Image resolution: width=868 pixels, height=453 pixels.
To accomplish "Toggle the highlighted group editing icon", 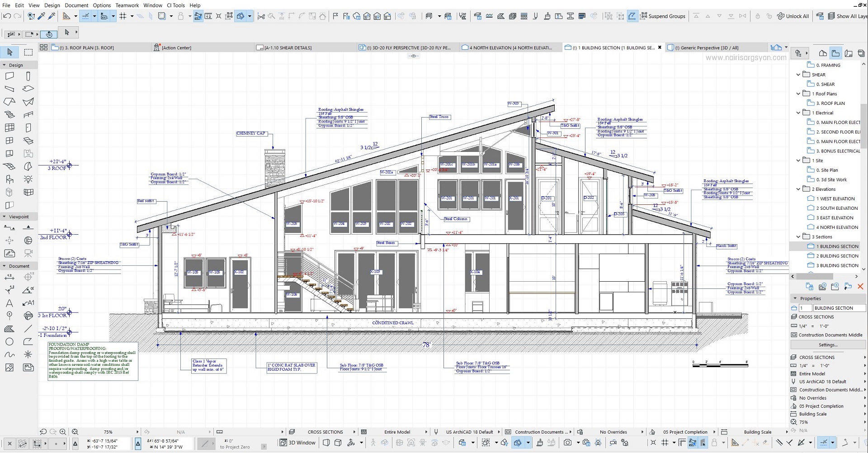I will [x=632, y=16].
